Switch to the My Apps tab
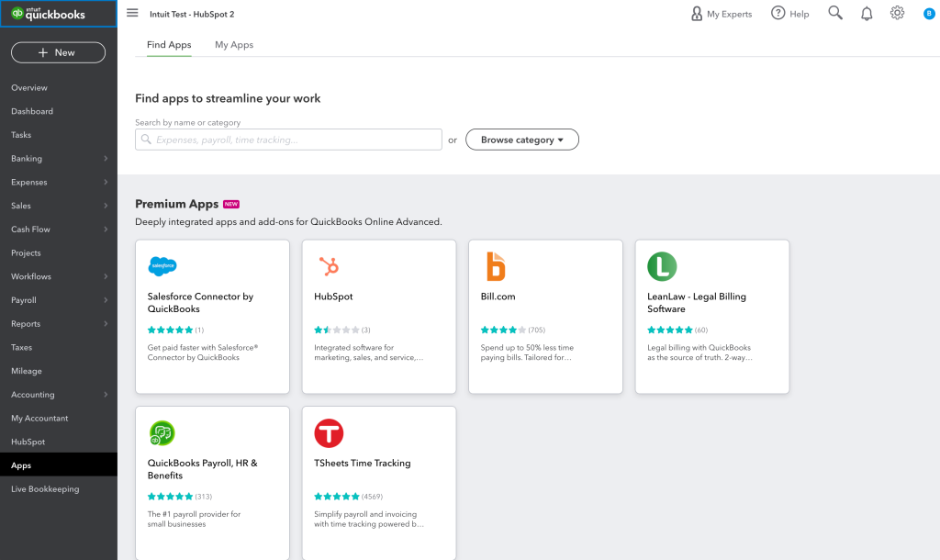 point(234,45)
